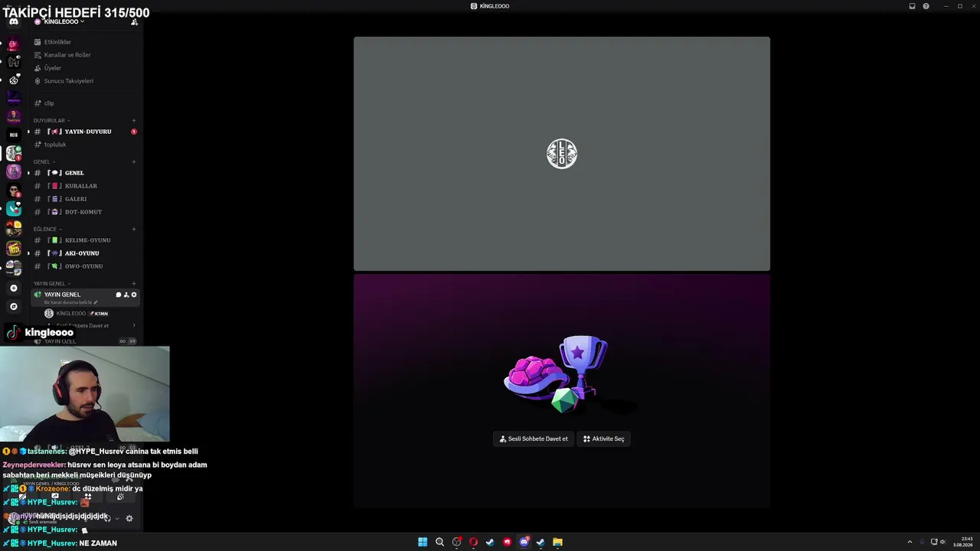
Task: Collapse the GENEL category
Action: pos(44,161)
